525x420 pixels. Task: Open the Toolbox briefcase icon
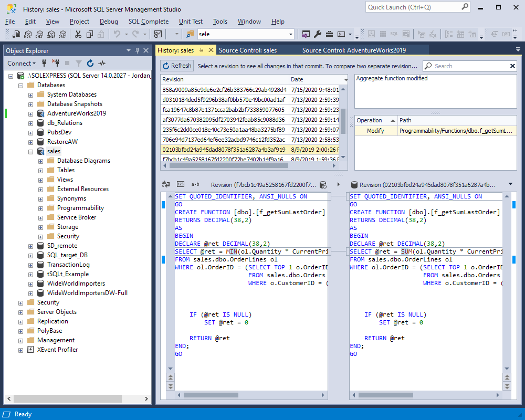[330, 34]
